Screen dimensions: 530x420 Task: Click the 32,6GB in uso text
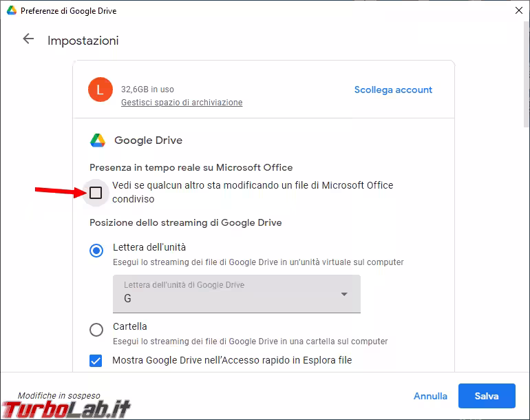147,89
